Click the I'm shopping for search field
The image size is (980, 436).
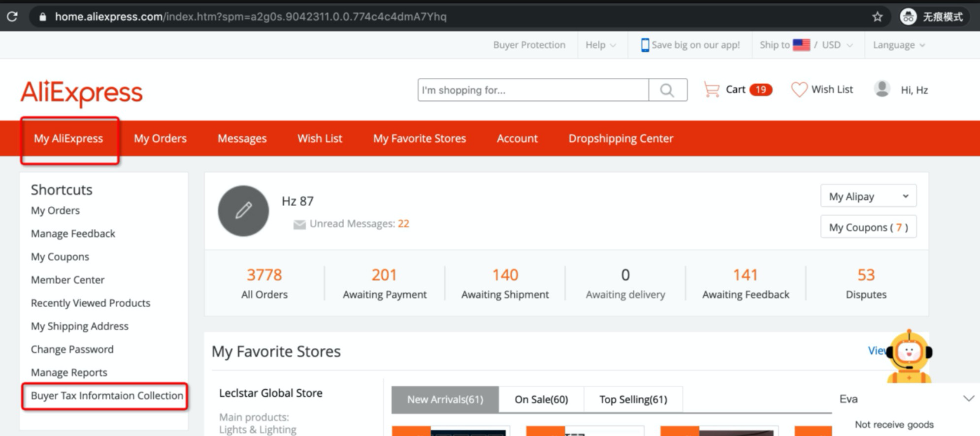[532, 90]
